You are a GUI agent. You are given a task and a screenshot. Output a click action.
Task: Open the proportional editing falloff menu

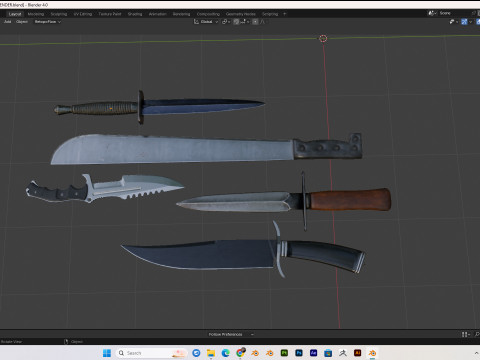pyautogui.click(x=263, y=22)
